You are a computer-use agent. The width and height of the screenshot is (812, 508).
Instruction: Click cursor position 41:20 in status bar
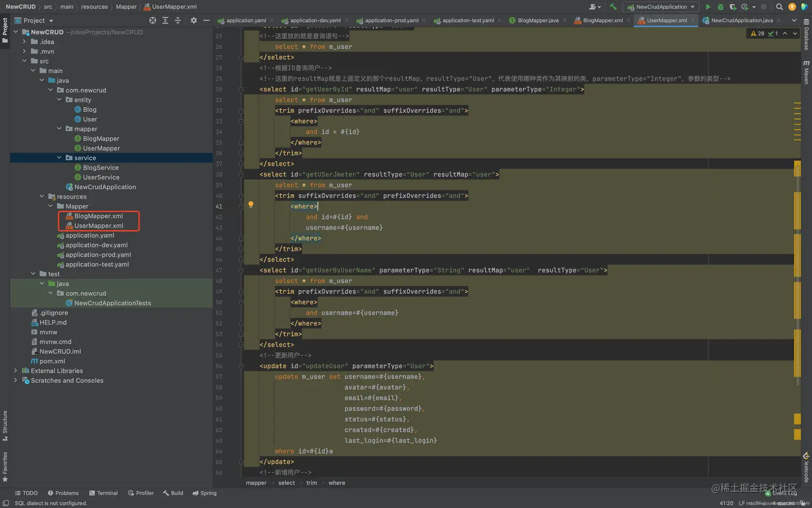pyautogui.click(x=726, y=503)
